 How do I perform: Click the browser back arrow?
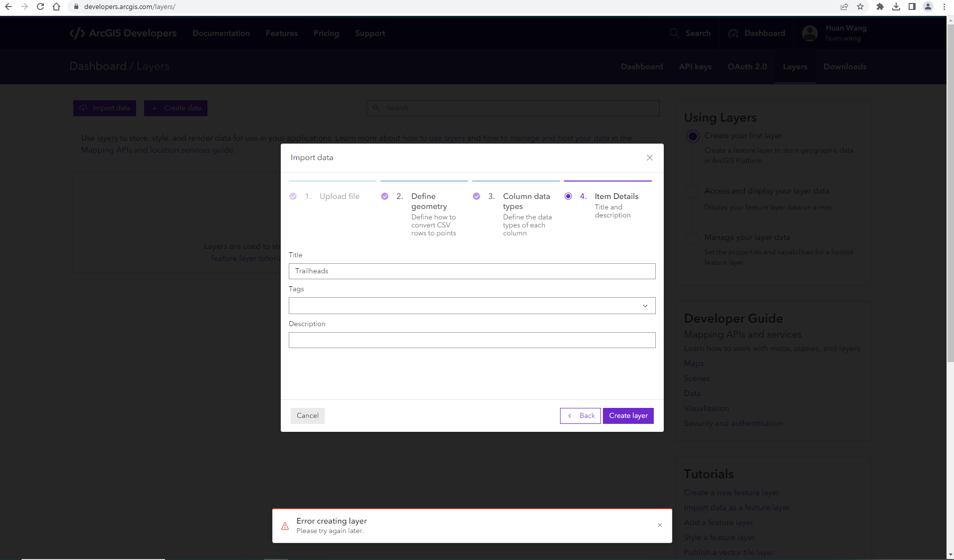8,6
